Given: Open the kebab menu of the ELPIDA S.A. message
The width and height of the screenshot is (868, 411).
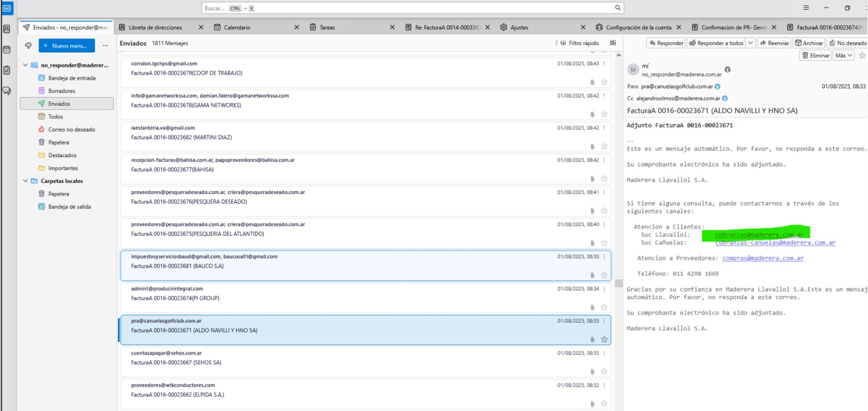Looking at the screenshot, I should (604, 385).
